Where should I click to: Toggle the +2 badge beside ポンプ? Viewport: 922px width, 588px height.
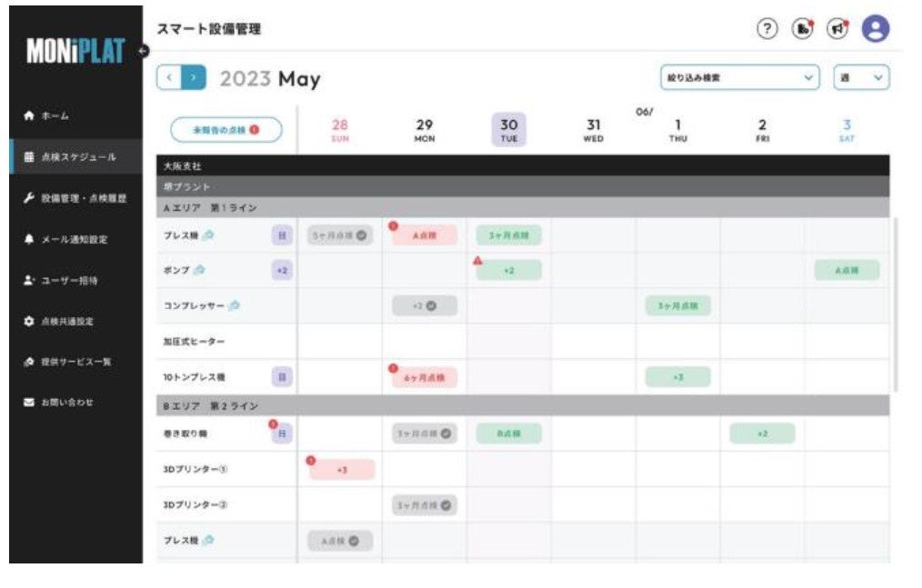pyautogui.click(x=282, y=271)
